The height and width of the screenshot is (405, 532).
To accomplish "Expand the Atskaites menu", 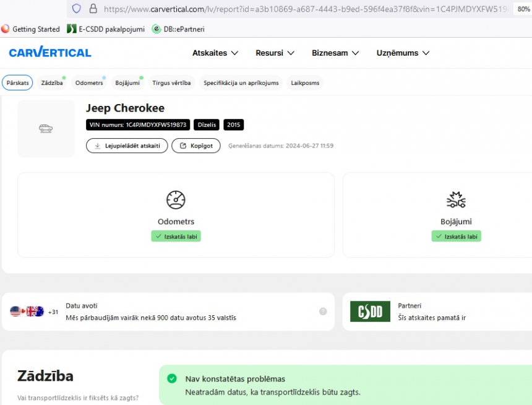I will click(x=215, y=53).
